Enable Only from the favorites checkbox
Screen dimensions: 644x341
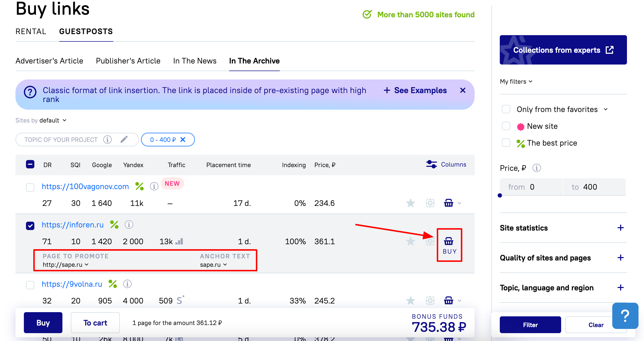pyautogui.click(x=506, y=109)
